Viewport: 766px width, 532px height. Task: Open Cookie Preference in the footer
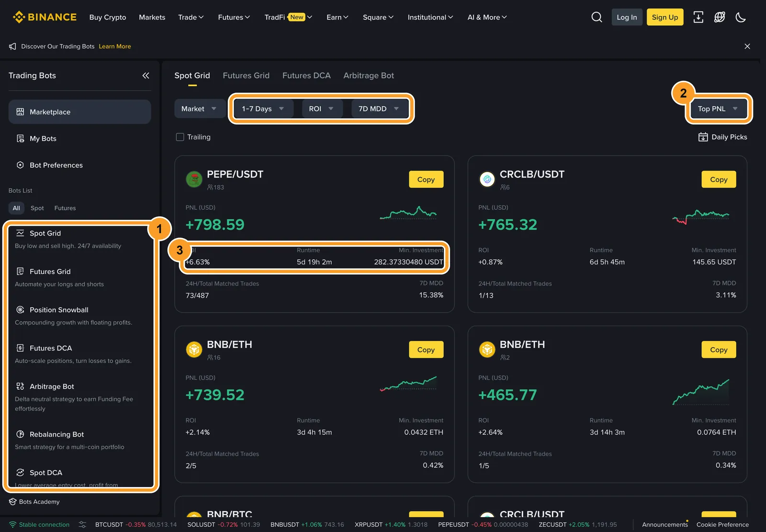pos(722,525)
